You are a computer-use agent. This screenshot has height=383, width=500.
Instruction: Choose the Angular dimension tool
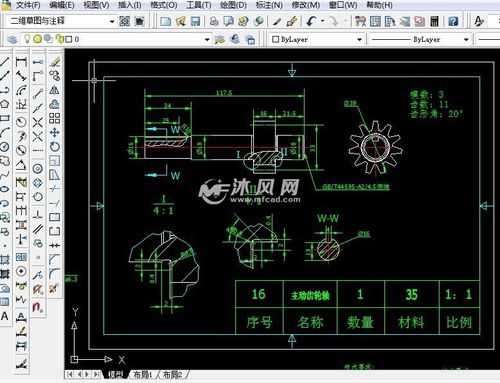coord(21,165)
